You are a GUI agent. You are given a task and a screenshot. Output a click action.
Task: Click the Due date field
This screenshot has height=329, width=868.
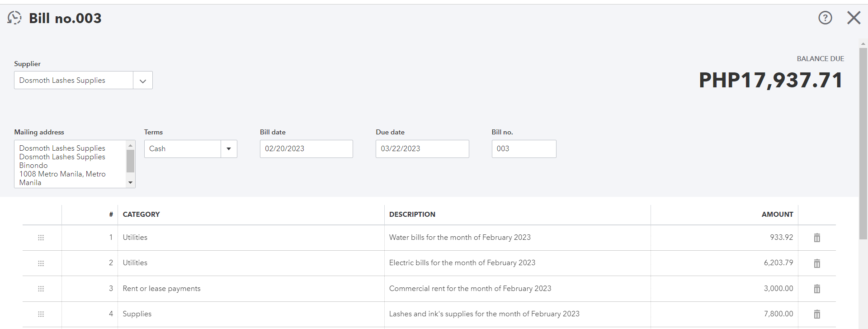pyautogui.click(x=422, y=149)
